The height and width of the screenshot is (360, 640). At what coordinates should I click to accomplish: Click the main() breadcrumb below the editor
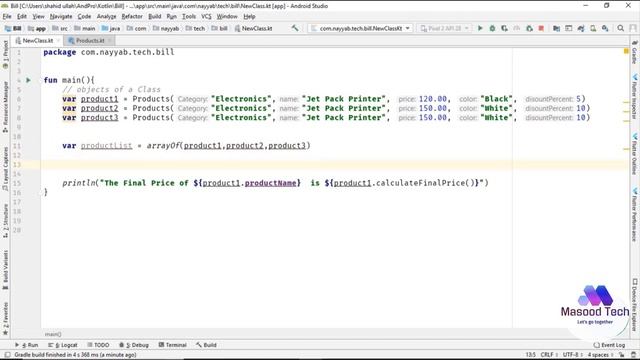coord(53,334)
